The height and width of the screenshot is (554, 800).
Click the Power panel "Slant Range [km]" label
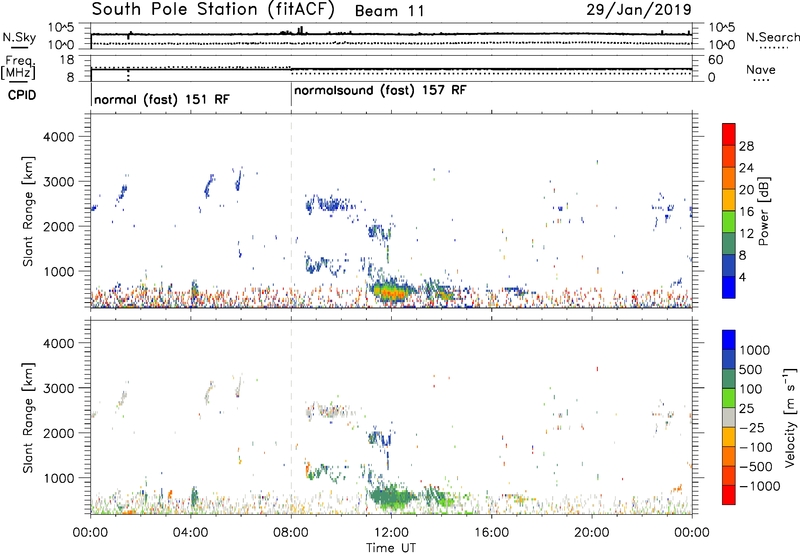click(28, 211)
